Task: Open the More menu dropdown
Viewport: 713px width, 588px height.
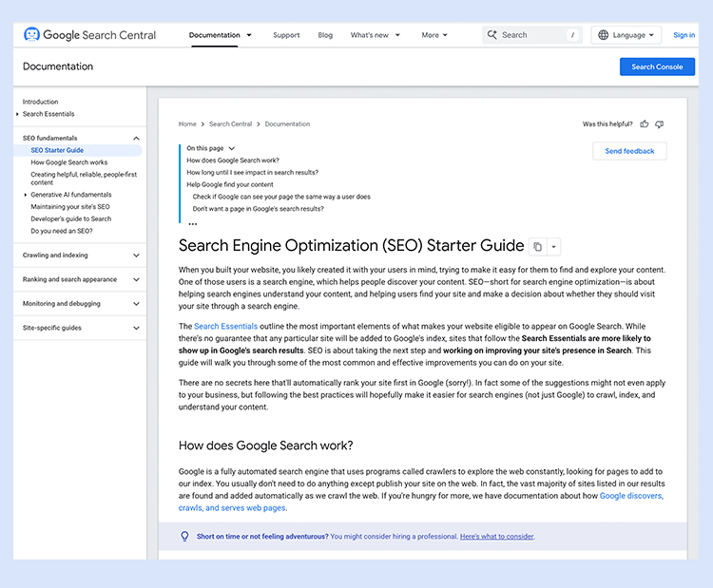Action: point(434,35)
